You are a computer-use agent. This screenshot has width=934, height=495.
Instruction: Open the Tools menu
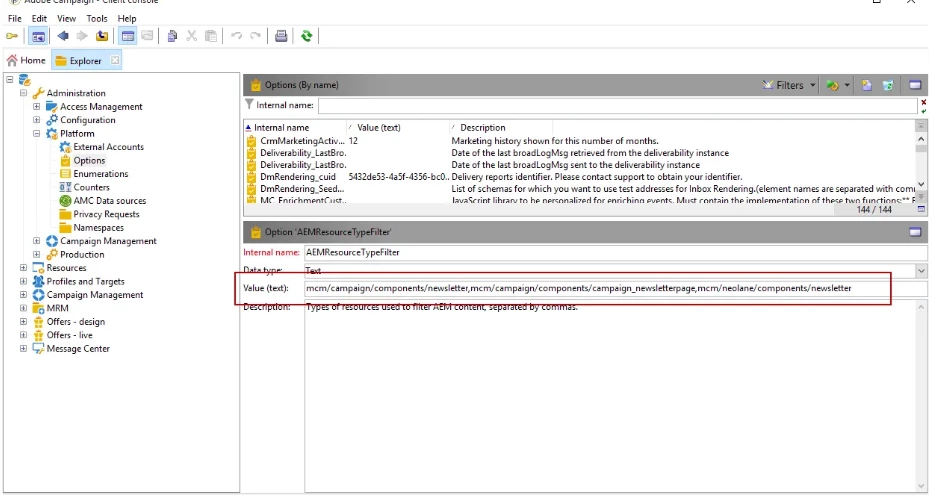click(x=96, y=18)
